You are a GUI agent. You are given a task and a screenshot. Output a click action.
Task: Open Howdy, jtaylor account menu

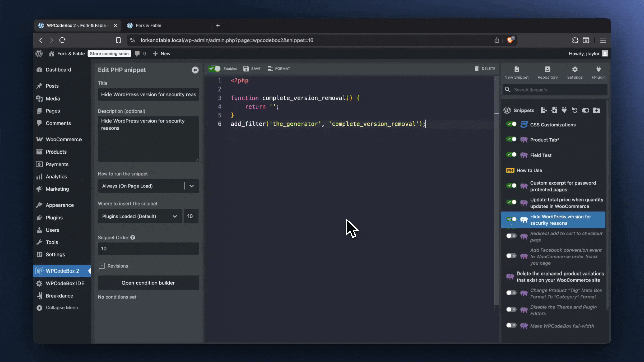tap(588, 54)
